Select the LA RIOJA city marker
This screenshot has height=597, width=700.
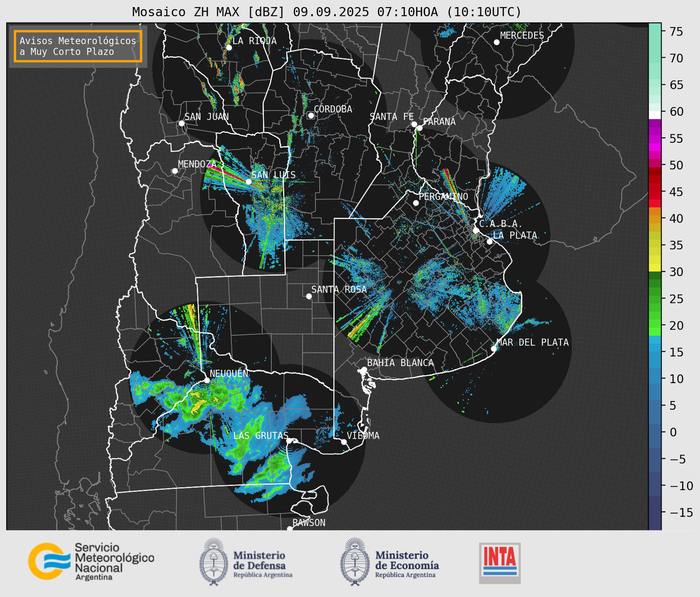pos(229,48)
